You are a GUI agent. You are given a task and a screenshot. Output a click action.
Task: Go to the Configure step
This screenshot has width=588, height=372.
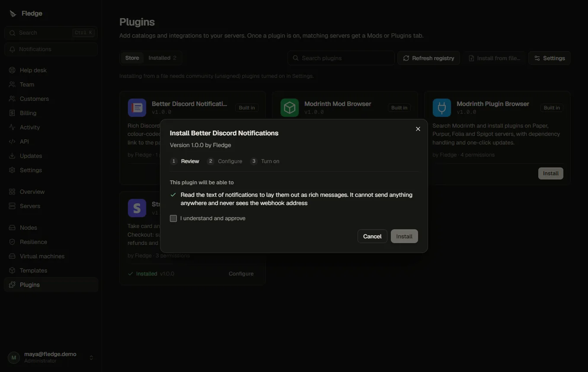click(x=225, y=161)
